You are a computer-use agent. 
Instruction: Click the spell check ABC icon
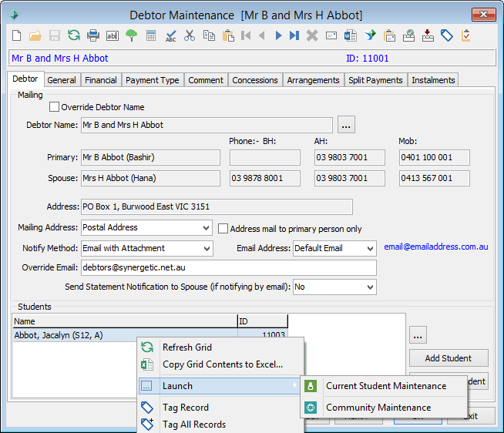click(x=170, y=35)
